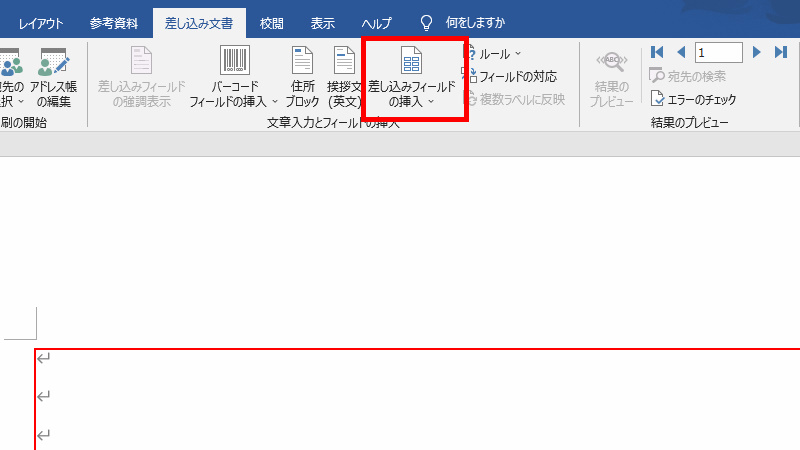The width and height of the screenshot is (800, 450).
Task: Open the Review (校閲) tab
Action: click(271, 22)
